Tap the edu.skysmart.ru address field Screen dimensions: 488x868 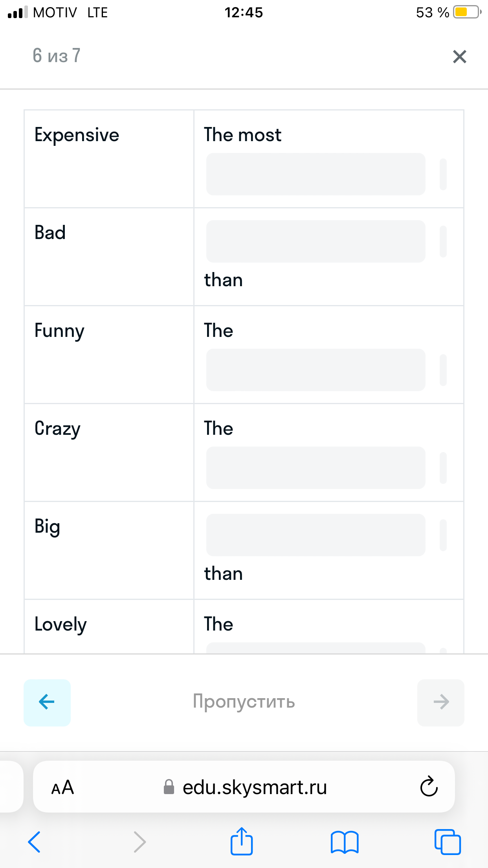pyautogui.click(x=244, y=787)
